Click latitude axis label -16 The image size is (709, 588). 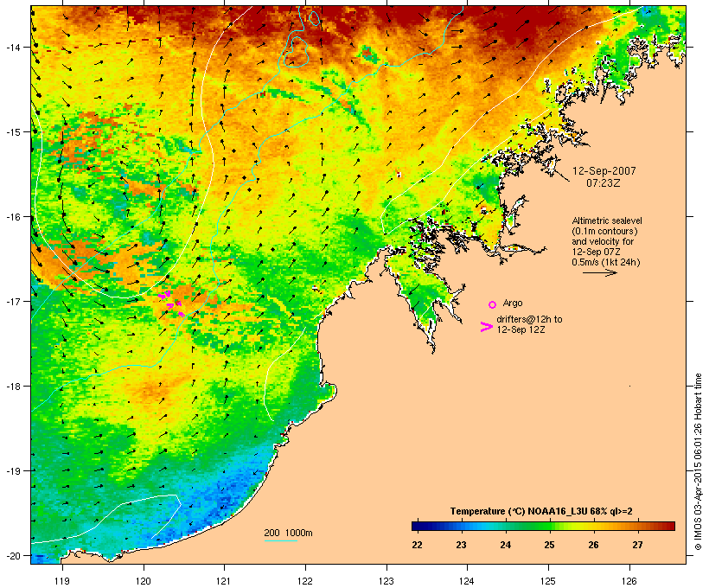coord(12,217)
